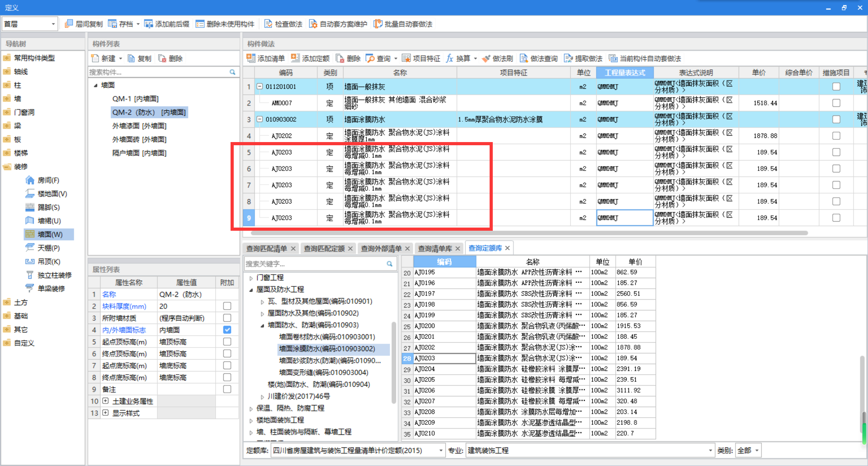
Task: Click the 添加前后缀 icon
Action: point(148,24)
